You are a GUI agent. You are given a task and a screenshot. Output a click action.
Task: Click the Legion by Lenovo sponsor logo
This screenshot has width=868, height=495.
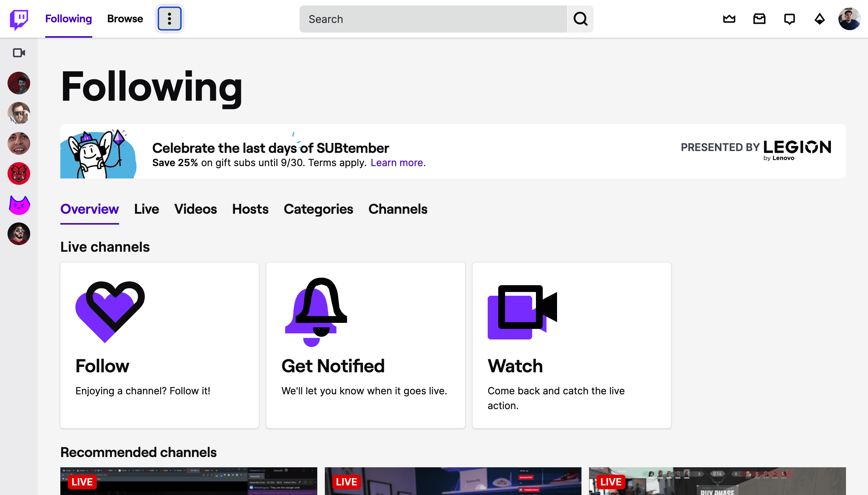tap(797, 150)
